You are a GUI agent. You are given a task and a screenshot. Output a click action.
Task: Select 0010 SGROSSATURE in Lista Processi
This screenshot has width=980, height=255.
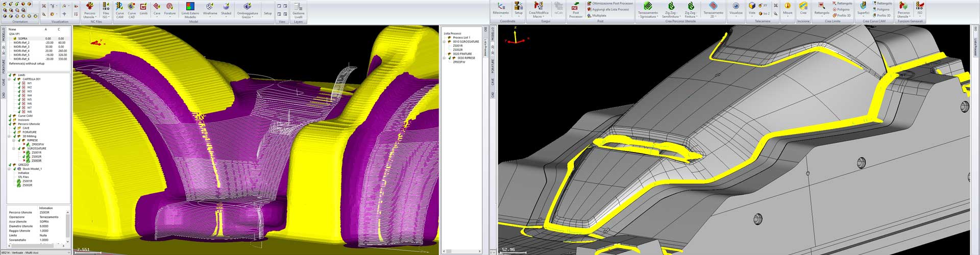(x=465, y=42)
